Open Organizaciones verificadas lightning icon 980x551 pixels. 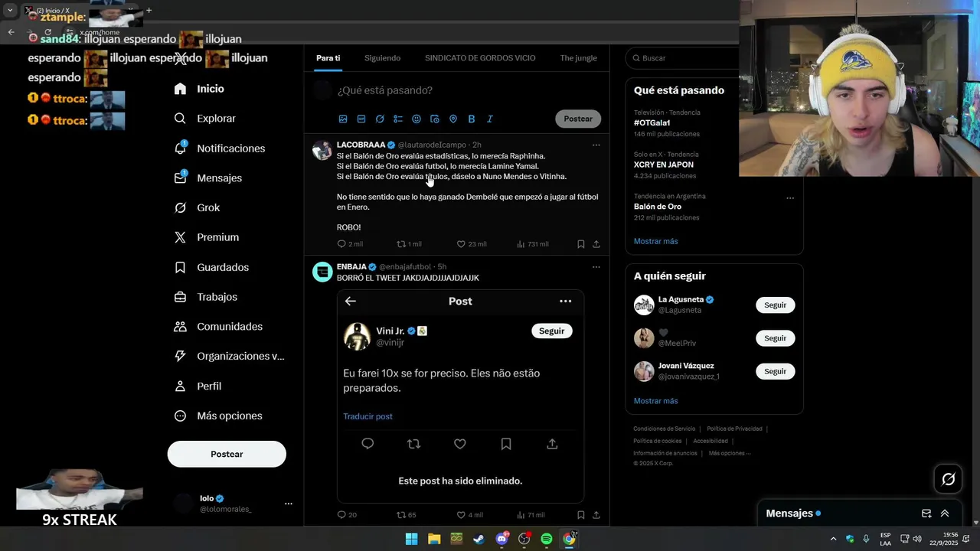180,356
